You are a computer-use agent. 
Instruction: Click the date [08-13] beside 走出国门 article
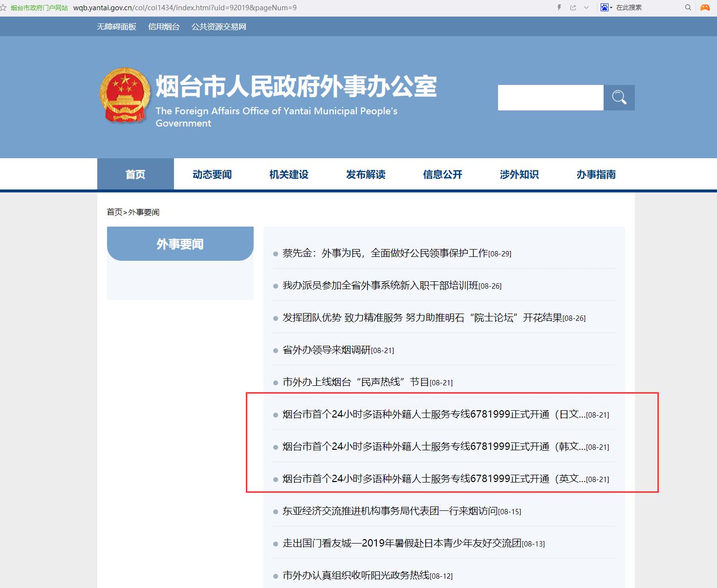[533, 544]
